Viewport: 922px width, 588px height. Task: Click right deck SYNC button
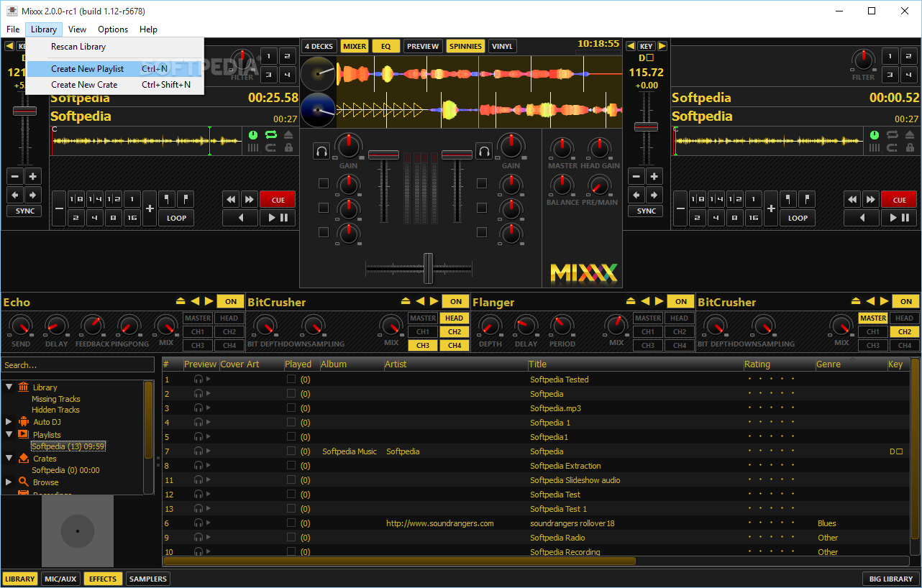pos(647,211)
